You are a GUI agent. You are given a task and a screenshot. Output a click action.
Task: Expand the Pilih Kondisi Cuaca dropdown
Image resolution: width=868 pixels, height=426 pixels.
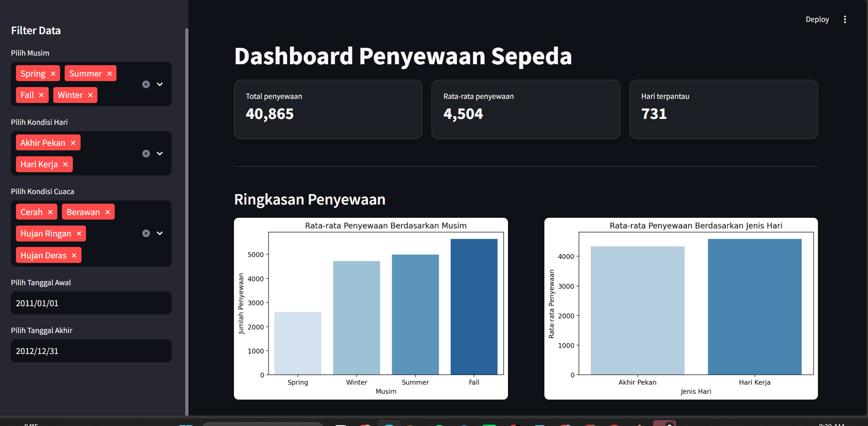coord(160,233)
